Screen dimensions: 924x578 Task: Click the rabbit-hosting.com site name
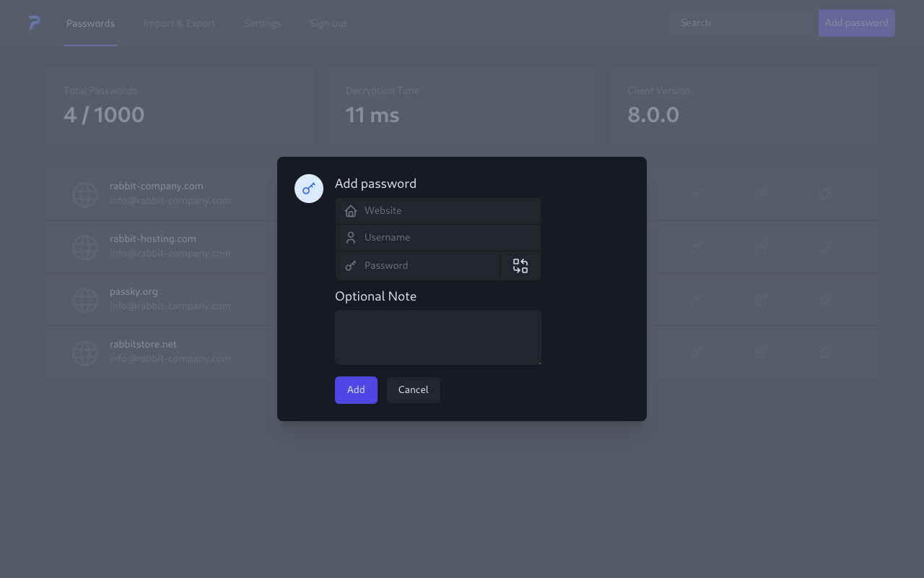pos(153,238)
